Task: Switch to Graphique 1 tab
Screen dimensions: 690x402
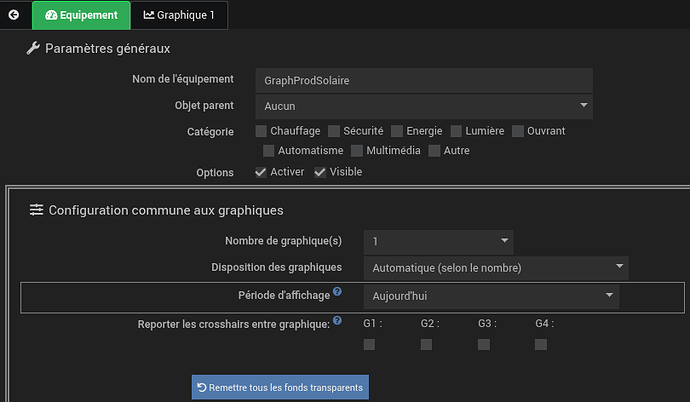Action: (x=179, y=15)
